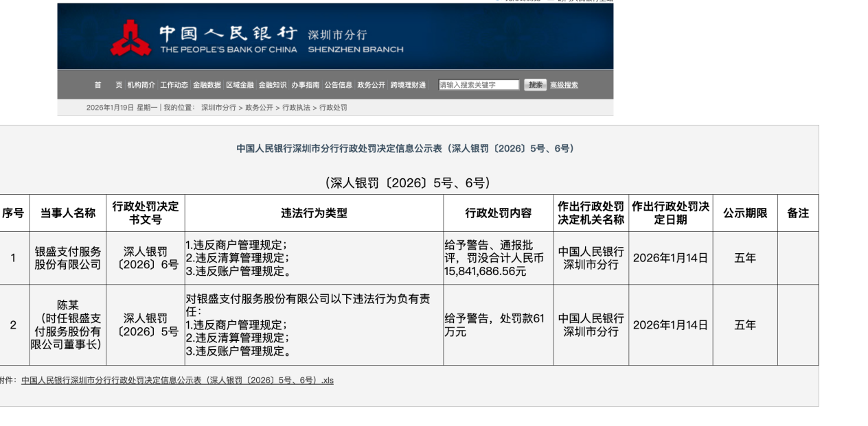Open the 跨境理财通 navigation item

408,85
